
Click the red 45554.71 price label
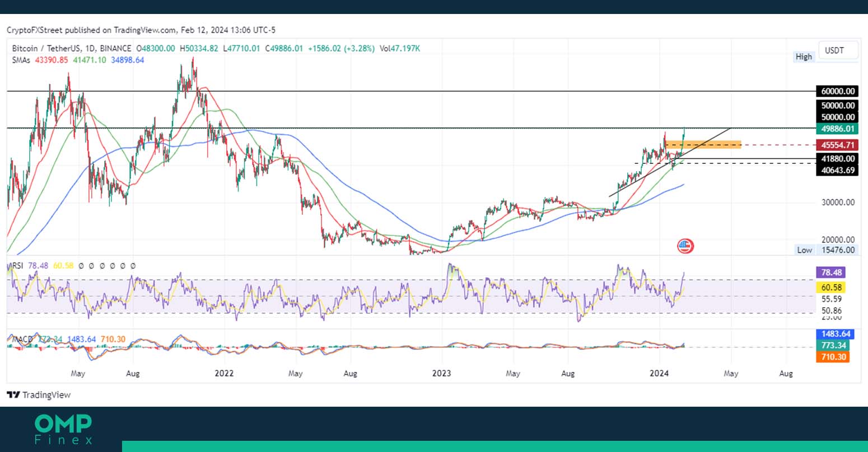(837, 145)
